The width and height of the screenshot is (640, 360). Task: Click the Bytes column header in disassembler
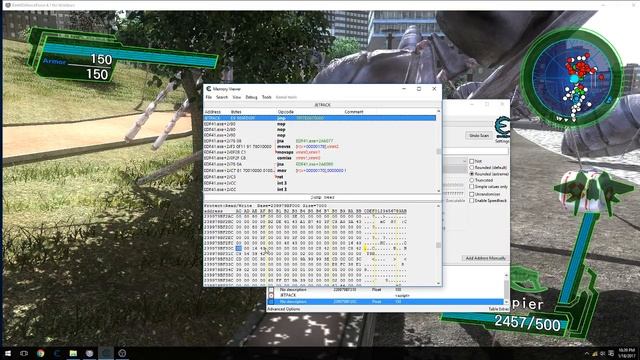click(x=236, y=111)
